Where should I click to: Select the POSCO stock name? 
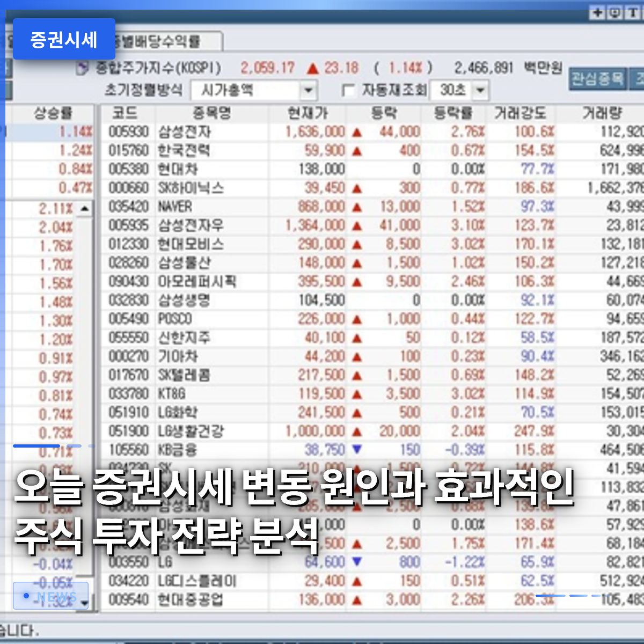(175, 319)
